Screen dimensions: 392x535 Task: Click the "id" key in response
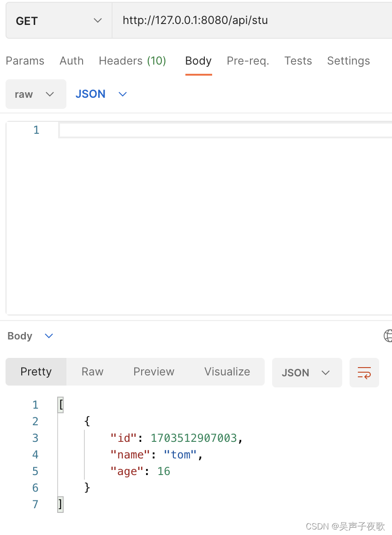click(124, 438)
